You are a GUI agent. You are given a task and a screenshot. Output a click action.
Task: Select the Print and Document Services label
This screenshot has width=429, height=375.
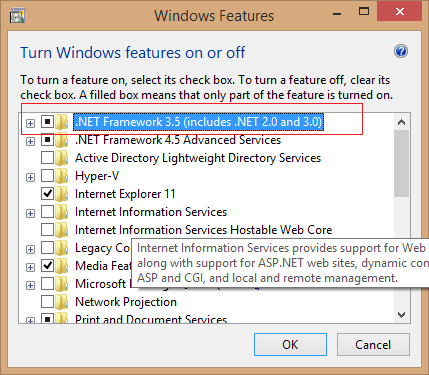pos(151,319)
